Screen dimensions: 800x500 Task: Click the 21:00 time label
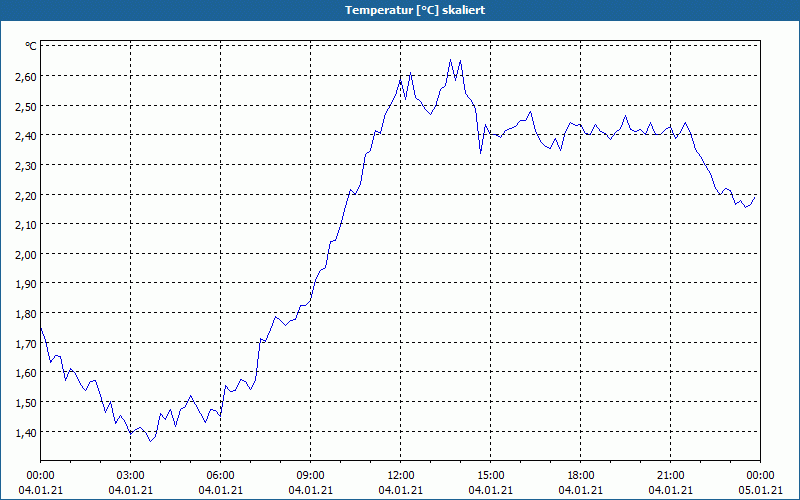670,476
